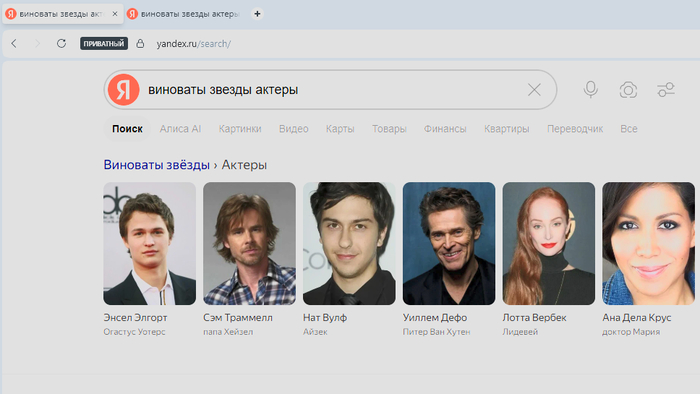
Task: Click the name link Лотта Вербек
Action: coord(534,318)
